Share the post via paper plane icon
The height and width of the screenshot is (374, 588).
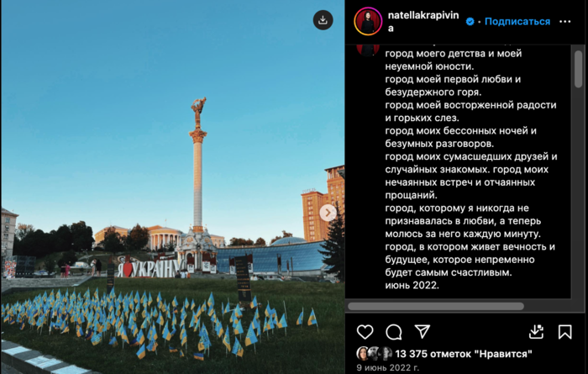point(423,332)
